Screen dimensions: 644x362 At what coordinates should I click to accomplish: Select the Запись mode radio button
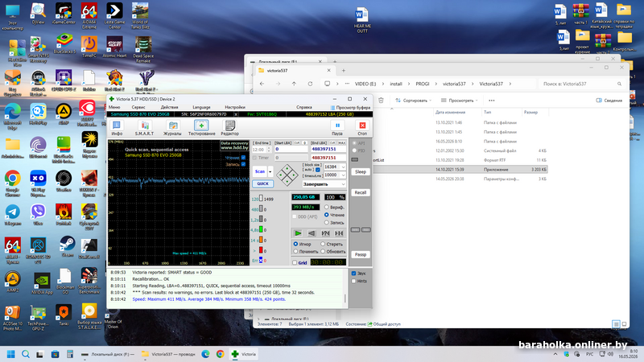327,223
